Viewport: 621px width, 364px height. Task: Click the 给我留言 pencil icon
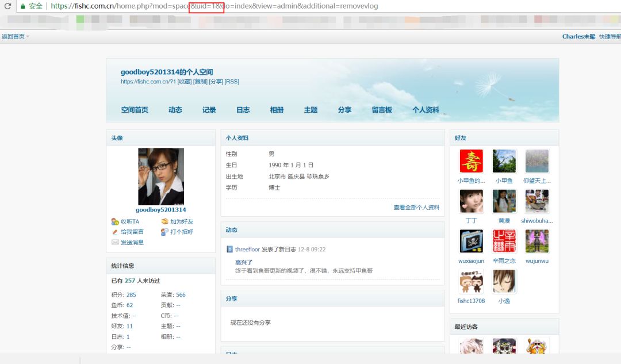[115, 231]
